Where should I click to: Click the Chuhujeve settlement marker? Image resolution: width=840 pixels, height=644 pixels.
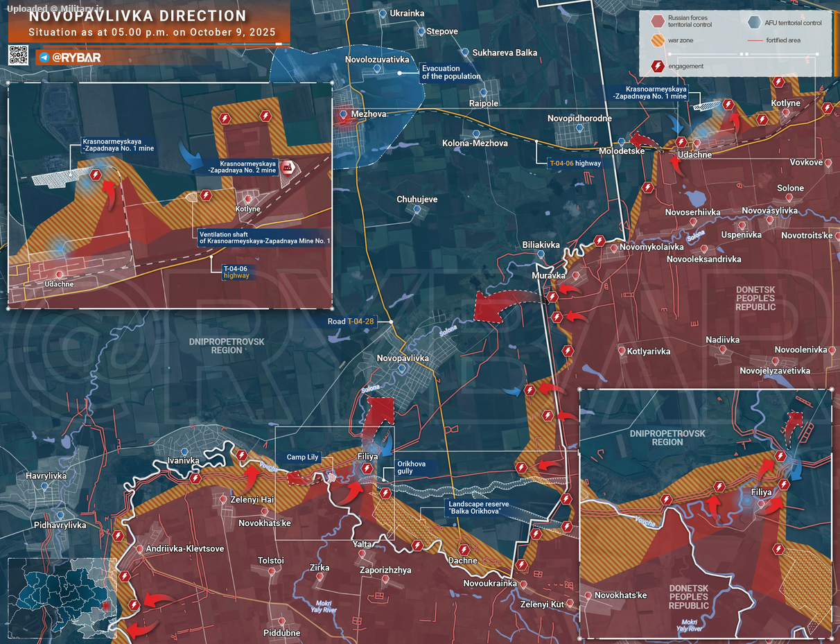417,209
